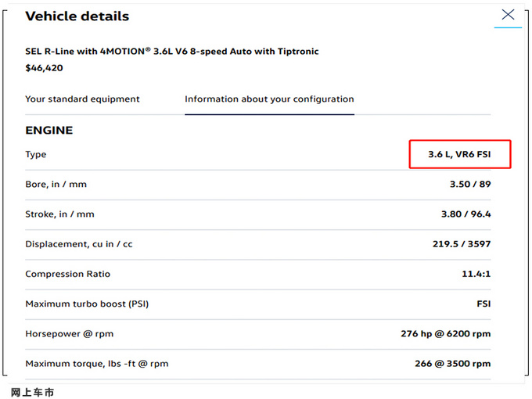This screenshot has height=399, width=532.
Task: Switch to Your standard equipment tab
Action: click(82, 99)
